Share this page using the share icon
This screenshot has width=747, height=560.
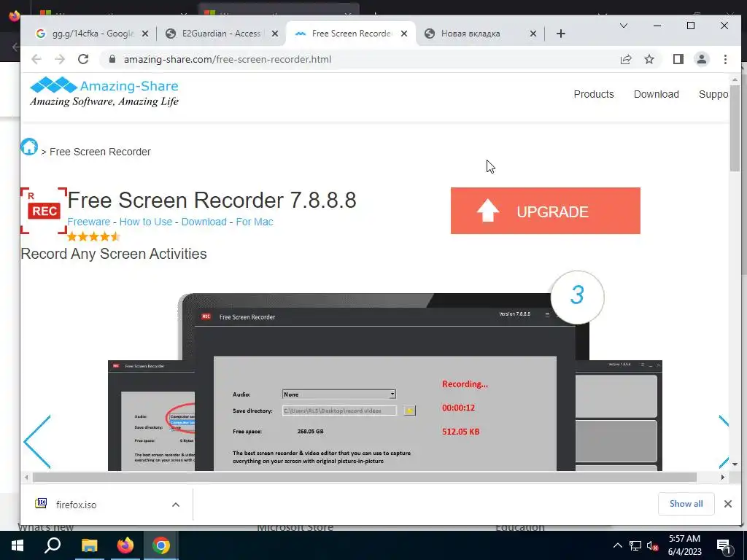pyautogui.click(x=625, y=60)
